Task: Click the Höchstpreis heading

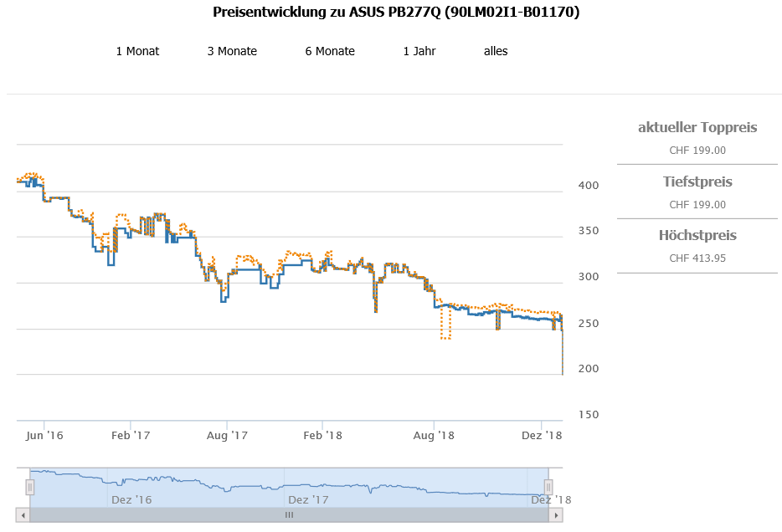Action: pyautogui.click(x=697, y=236)
